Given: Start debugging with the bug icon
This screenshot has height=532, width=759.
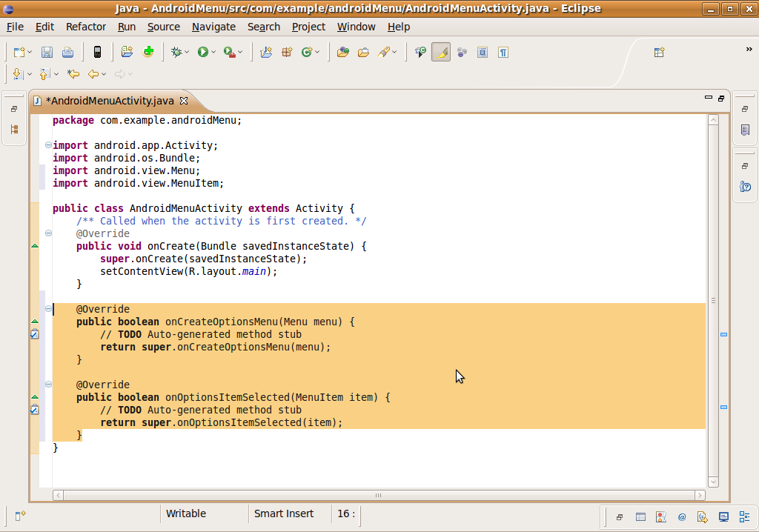Looking at the screenshot, I should [x=176, y=53].
